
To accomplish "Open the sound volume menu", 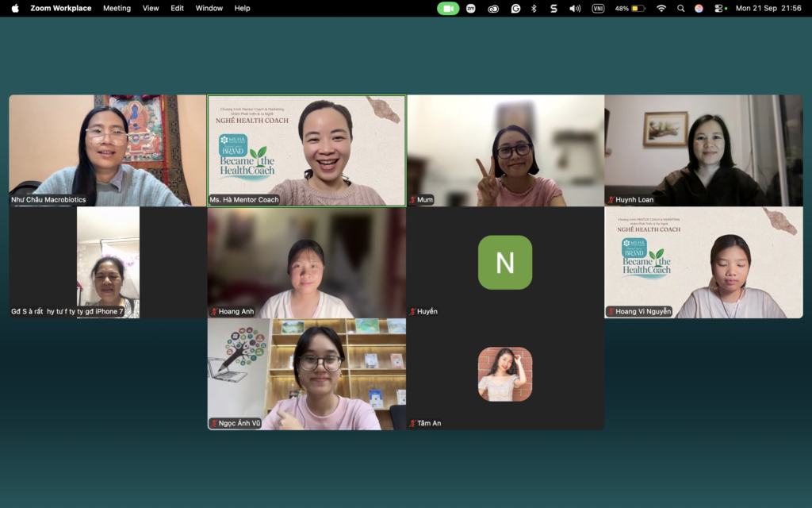I will (575, 8).
